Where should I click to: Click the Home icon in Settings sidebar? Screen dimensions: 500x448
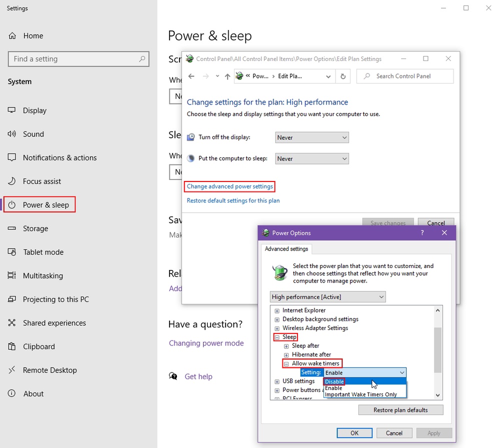[12, 35]
